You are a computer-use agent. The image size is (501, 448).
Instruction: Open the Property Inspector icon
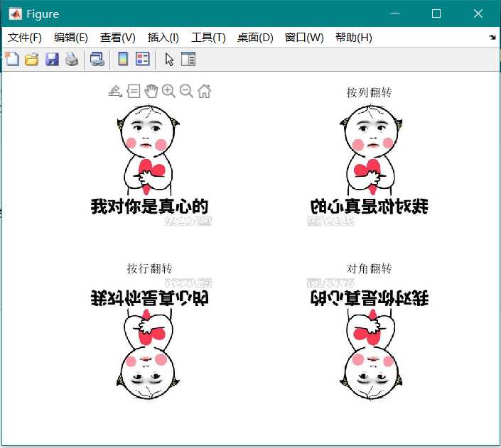click(x=188, y=59)
